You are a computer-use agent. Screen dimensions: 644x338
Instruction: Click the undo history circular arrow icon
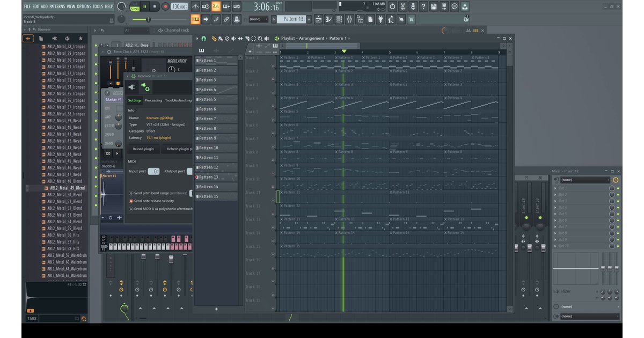tap(392, 6)
